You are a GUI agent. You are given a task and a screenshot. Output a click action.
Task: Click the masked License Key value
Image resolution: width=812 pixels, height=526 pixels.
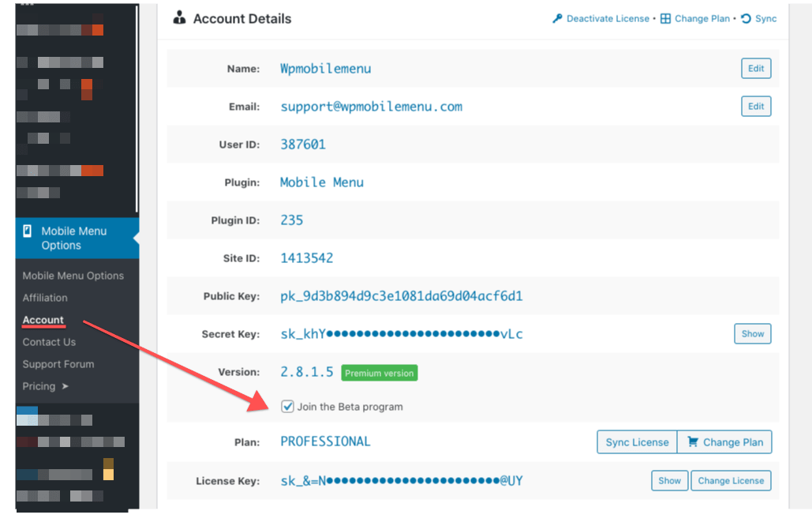[402, 481]
